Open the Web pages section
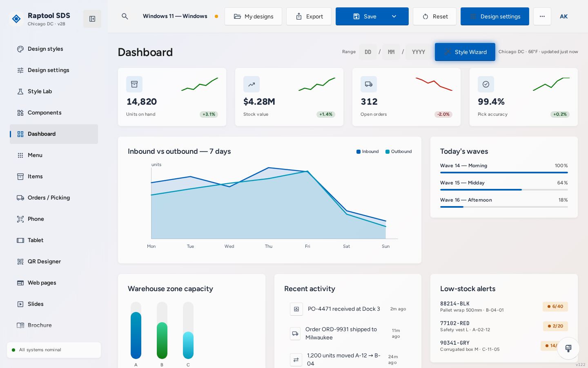The height and width of the screenshot is (368, 588). click(x=54, y=283)
